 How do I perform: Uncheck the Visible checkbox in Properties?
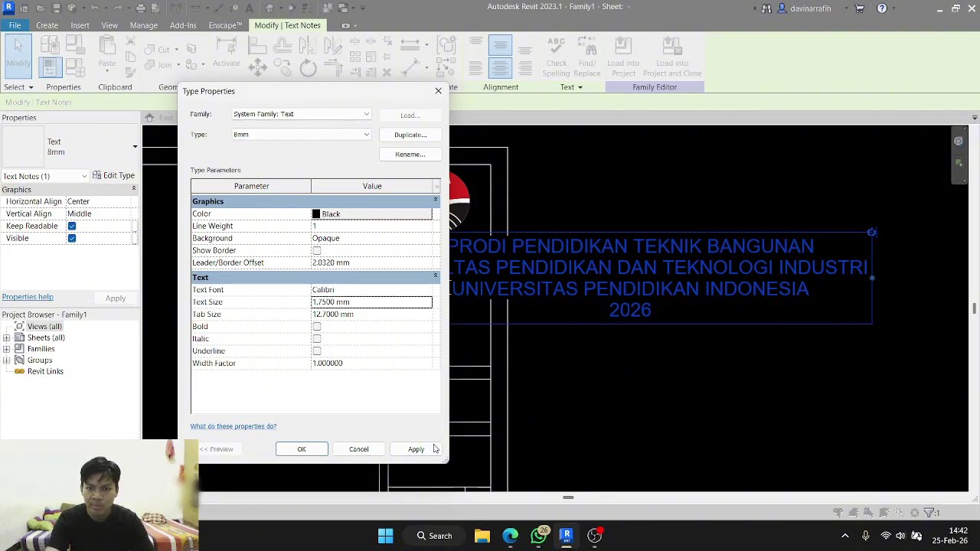[72, 239]
